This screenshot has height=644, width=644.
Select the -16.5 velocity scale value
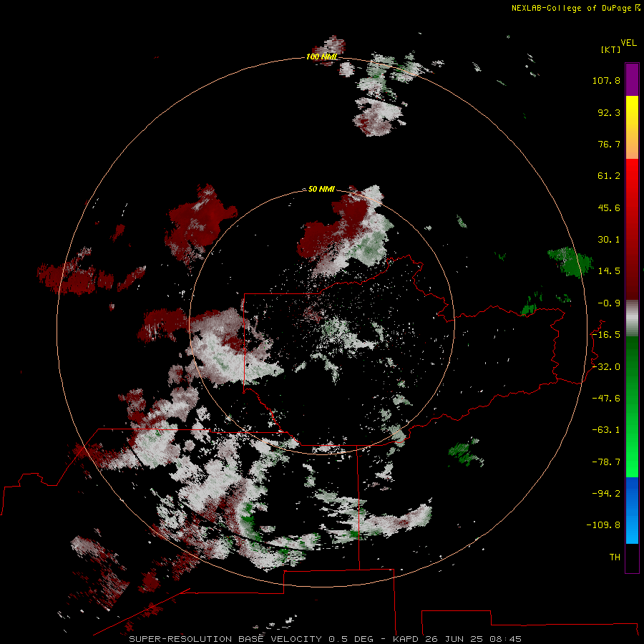(606, 335)
